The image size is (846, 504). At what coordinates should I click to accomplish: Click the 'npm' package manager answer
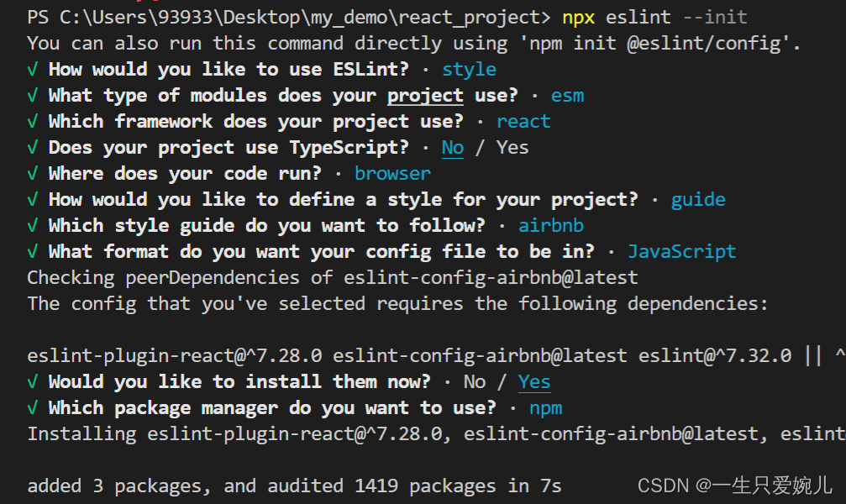tap(545, 408)
